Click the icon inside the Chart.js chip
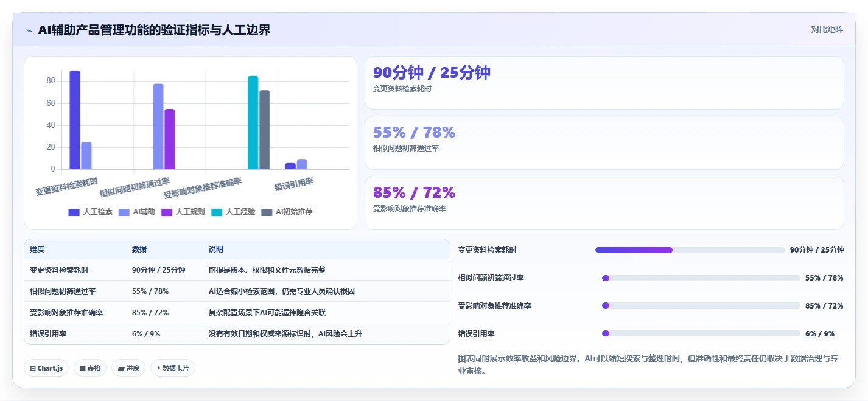 (33, 368)
